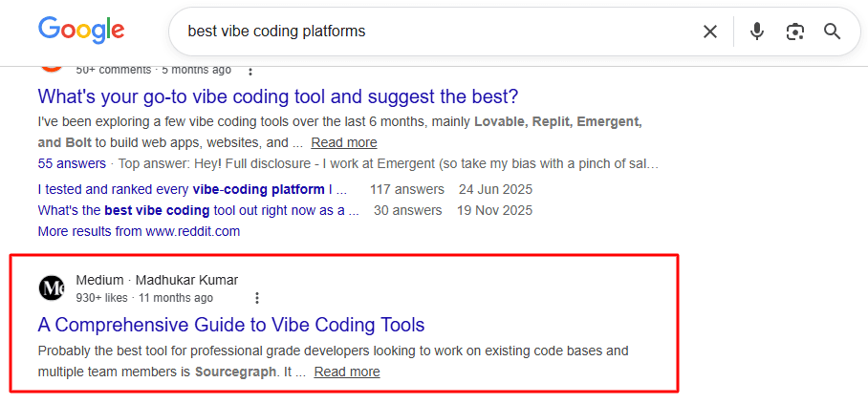Click the Google logo
The width and height of the screenshot is (868, 404).
point(81,31)
